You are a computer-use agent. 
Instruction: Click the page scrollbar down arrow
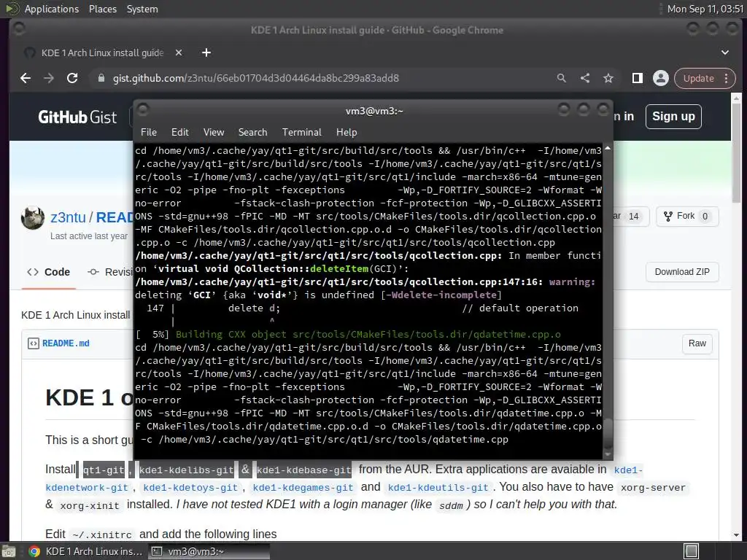point(736,535)
